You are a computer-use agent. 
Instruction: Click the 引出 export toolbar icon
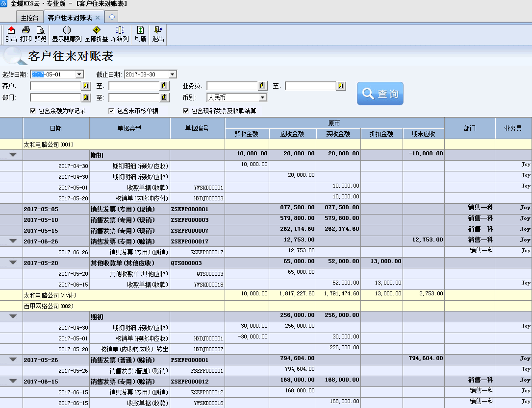[x=11, y=34]
